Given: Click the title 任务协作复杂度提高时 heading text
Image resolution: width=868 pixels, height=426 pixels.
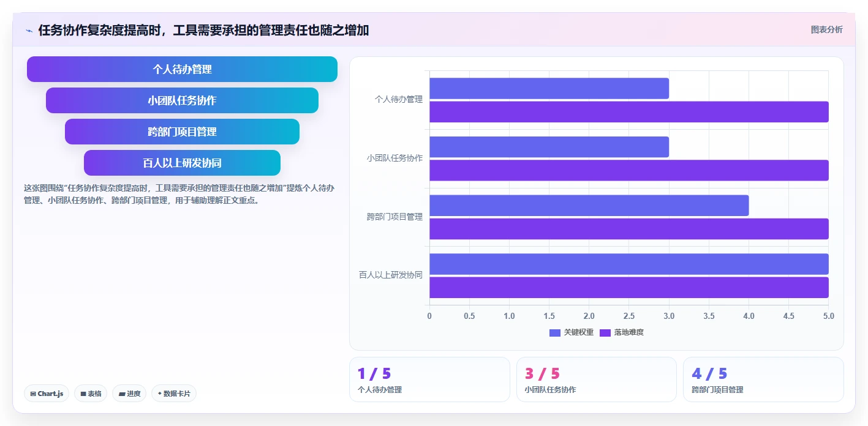Looking at the screenshot, I should [x=203, y=30].
